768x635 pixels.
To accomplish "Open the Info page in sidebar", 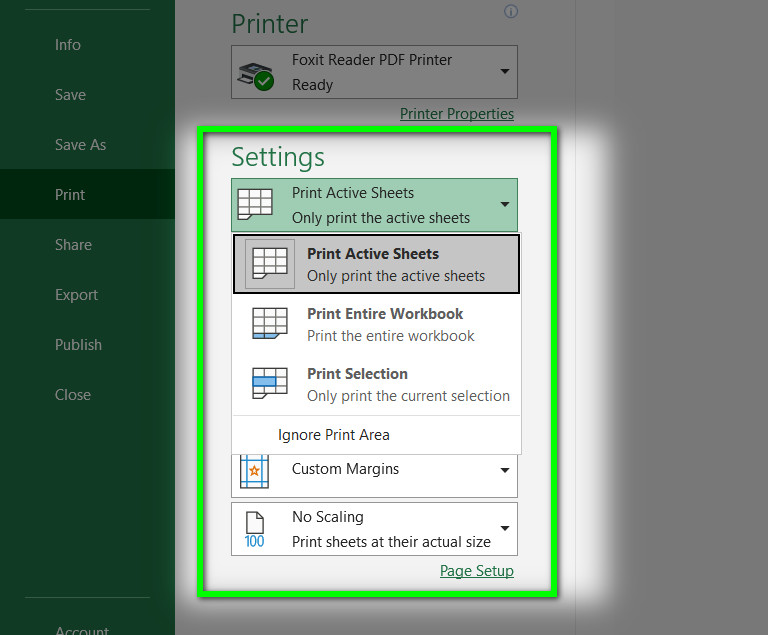I will coord(68,45).
